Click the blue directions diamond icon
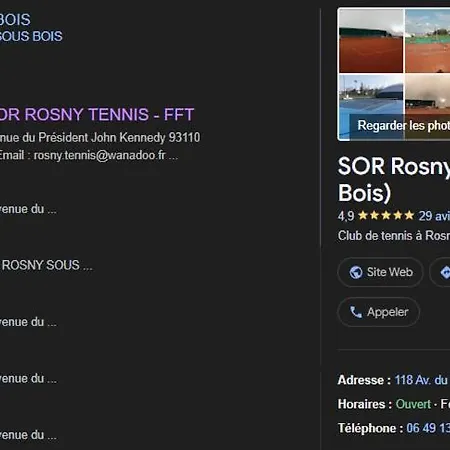This screenshot has height=450, width=450. click(445, 273)
